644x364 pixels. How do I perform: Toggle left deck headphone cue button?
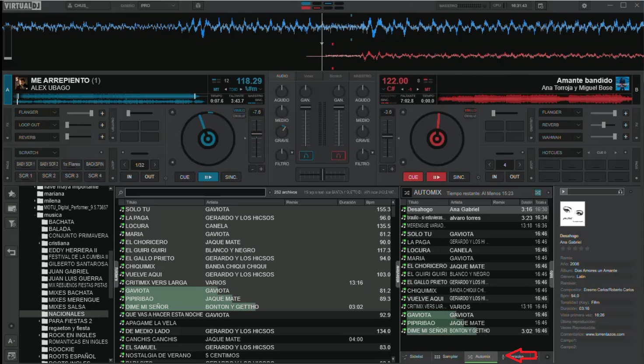[306, 155]
